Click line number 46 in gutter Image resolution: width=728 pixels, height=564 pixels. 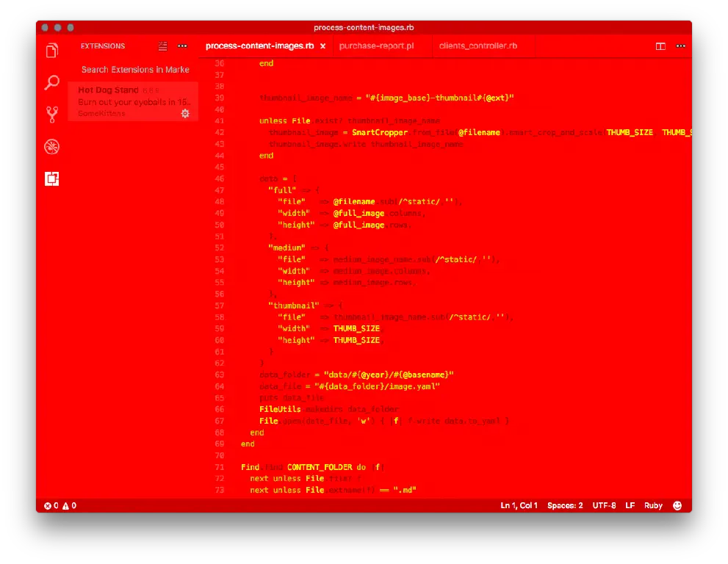(x=219, y=178)
